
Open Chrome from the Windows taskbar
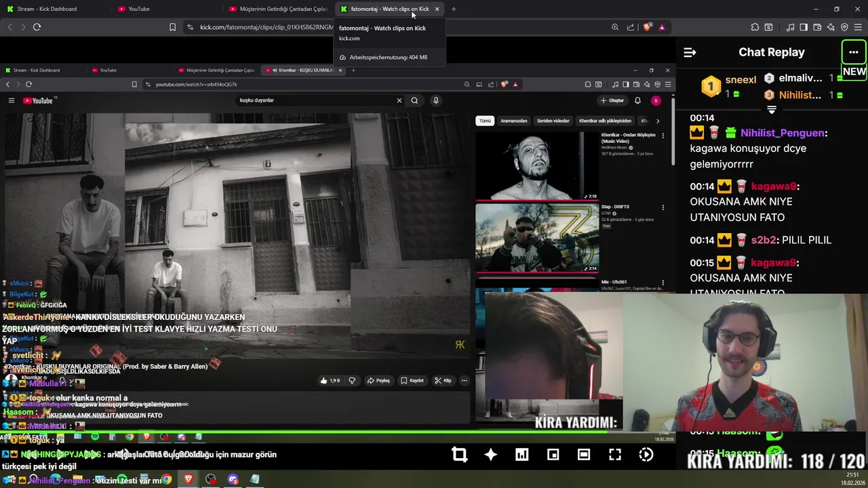[166, 479]
